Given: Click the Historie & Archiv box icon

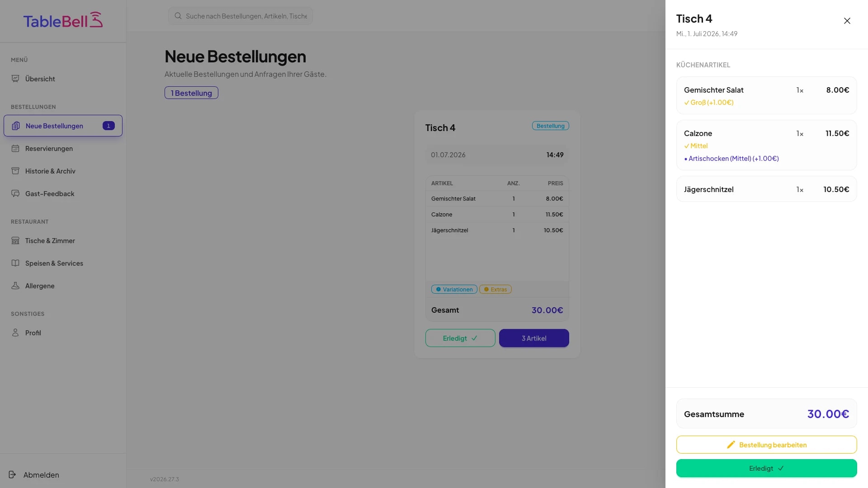Looking at the screenshot, I should (x=15, y=171).
